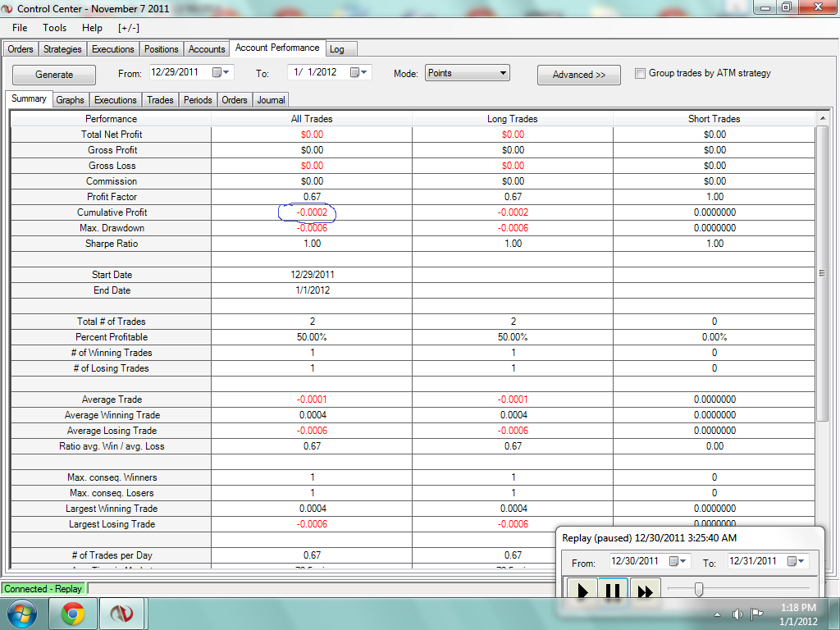The image size is (840, 630).
Task: Click the Average Trade row label
Action: tap(112, 399)
